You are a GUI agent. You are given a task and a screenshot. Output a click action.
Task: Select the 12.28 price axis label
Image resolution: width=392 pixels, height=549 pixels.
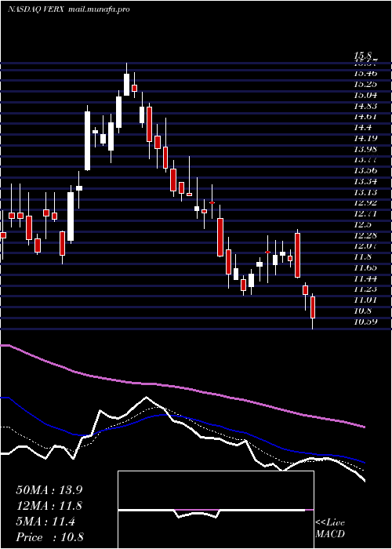pos(365,235)
